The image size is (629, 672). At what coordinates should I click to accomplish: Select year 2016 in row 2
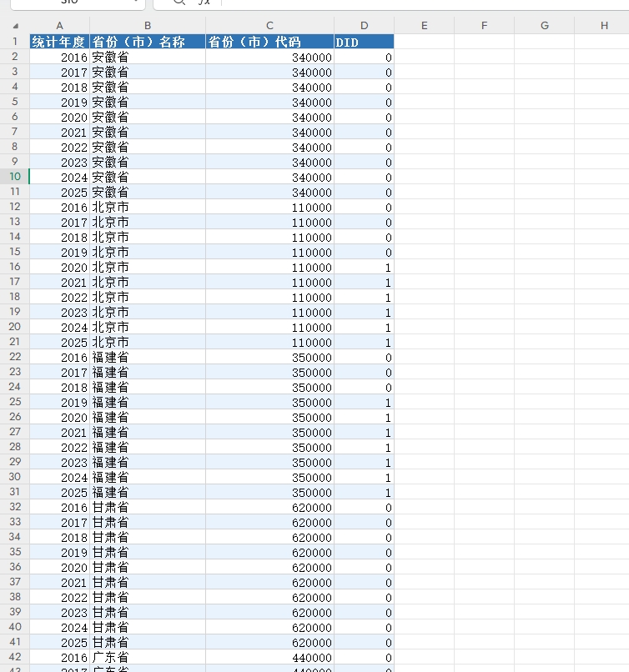click(x=59, y=57)
